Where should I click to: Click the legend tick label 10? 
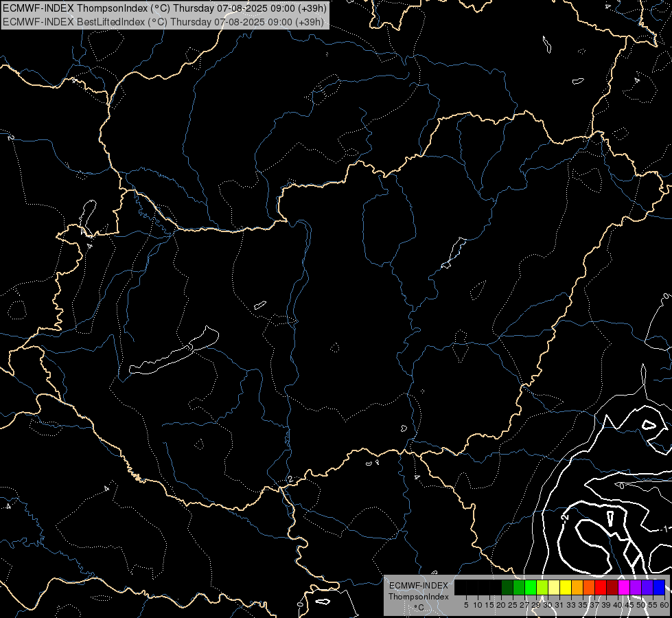click(478, 605)
